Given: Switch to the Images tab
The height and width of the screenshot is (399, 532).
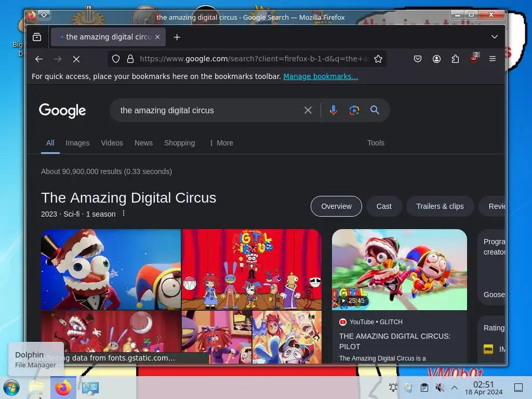Looking at the screenshot, I should click(77, 143).
